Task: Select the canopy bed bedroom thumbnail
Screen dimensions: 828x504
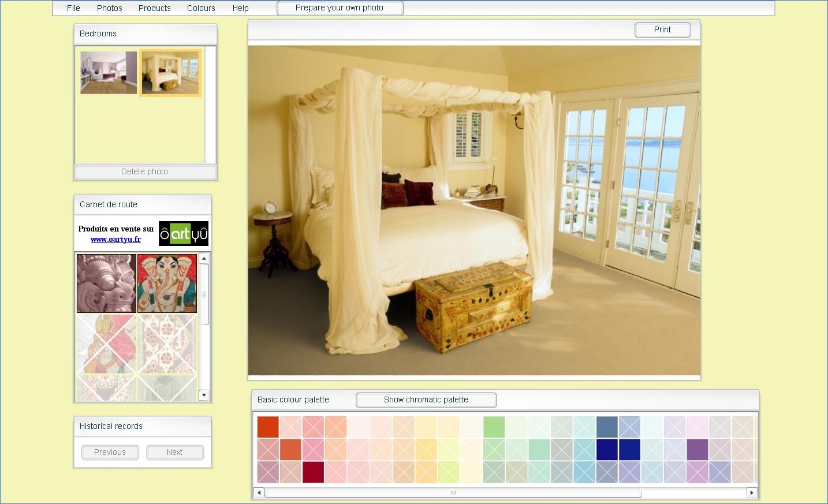Action: click(170, 73)
